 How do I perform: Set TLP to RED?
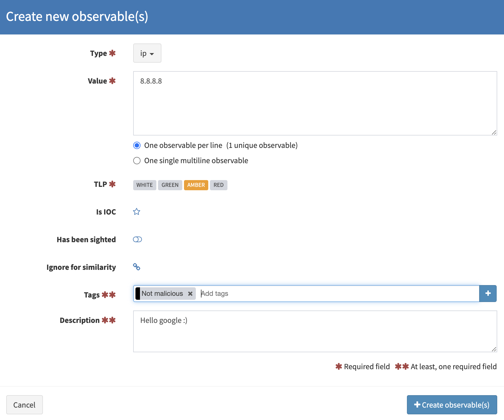[x=218, y=185]
